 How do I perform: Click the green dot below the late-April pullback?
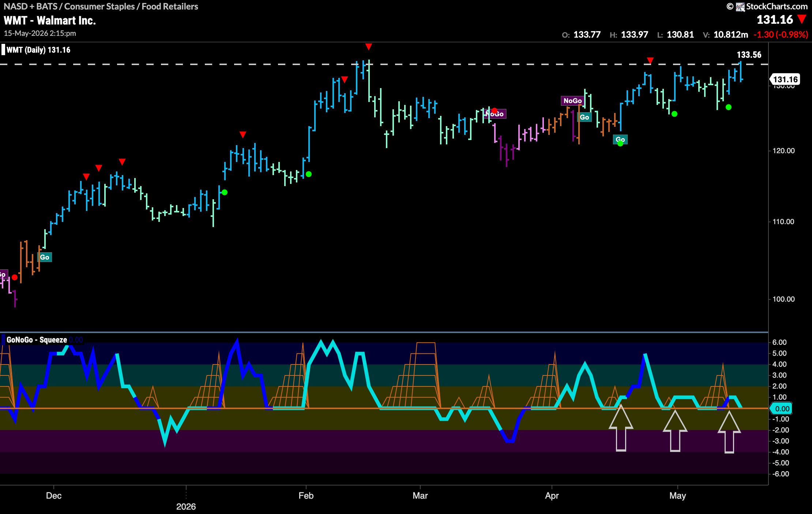[674, 114]
